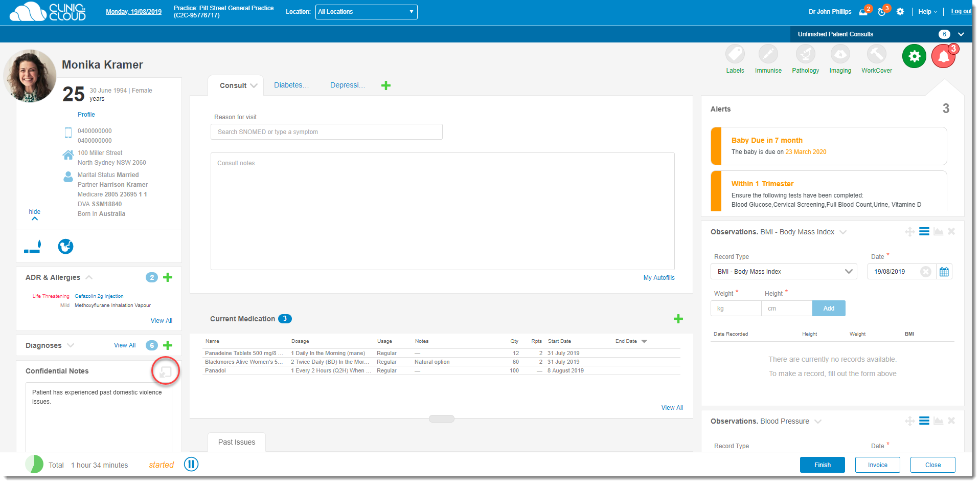
Task: Open the Blood Pressure observations chevron
Action: 818,422
